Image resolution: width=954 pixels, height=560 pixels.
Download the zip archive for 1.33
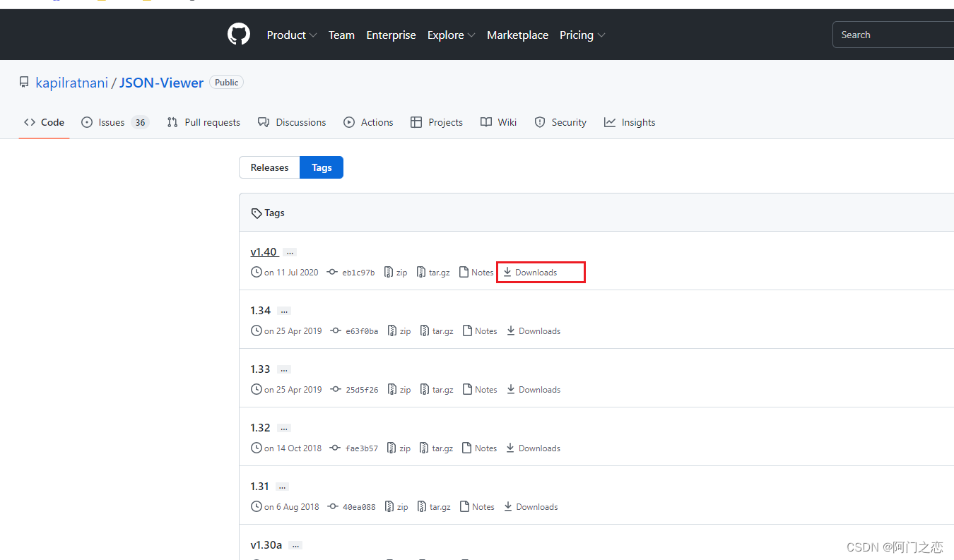click(399, 390)
